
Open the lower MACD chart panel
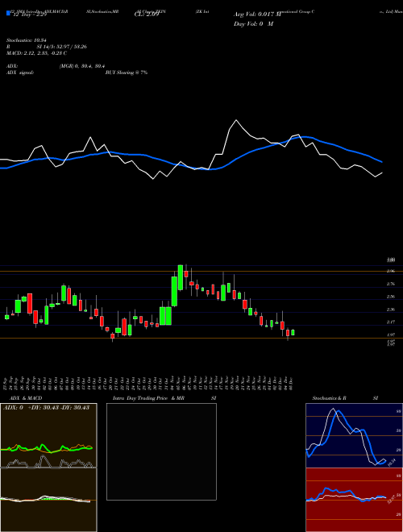(x=48, y=500)
